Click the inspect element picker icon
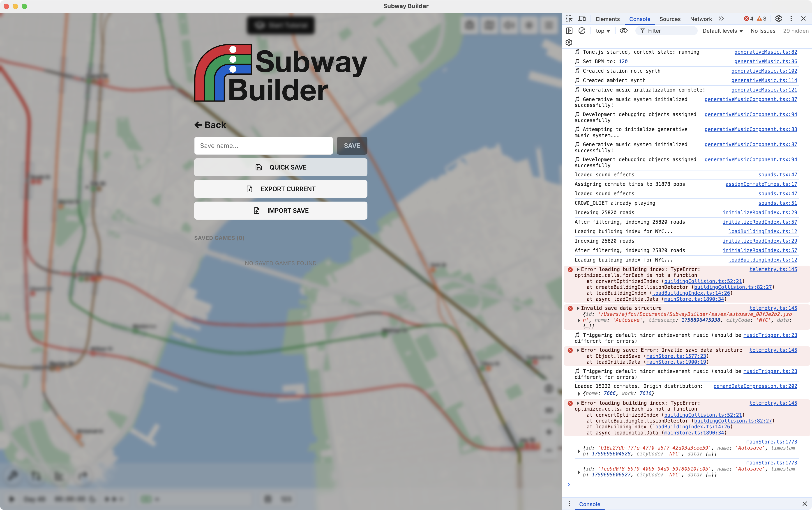This screenshot has width=812, height=510. [x=569, y=19]
